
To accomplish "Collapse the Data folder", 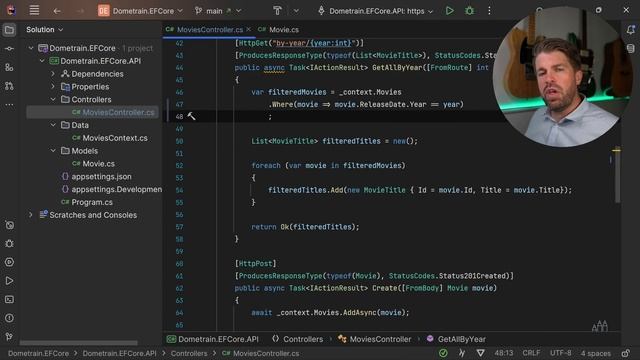I will click(53, 125).
